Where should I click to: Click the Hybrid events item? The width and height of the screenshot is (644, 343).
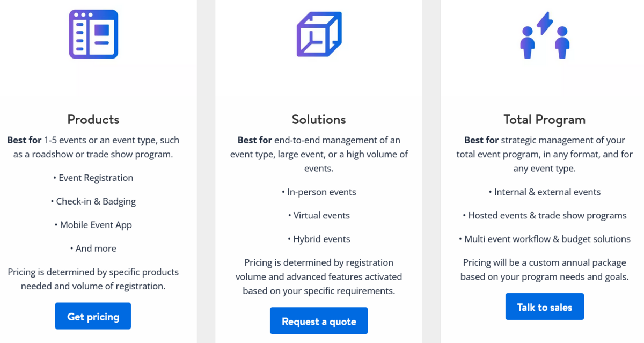pyautogui.click(x=319, y=239)
